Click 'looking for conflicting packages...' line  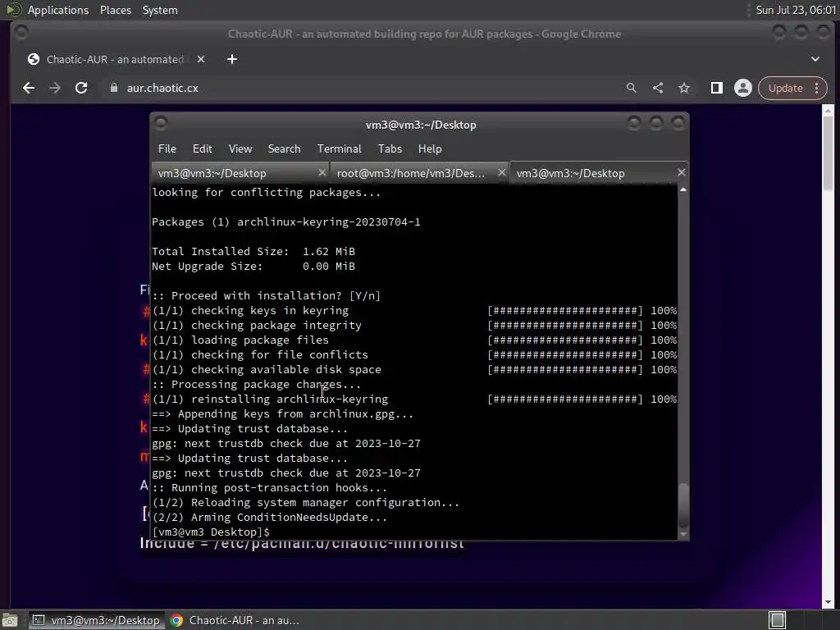pos(267,192)
